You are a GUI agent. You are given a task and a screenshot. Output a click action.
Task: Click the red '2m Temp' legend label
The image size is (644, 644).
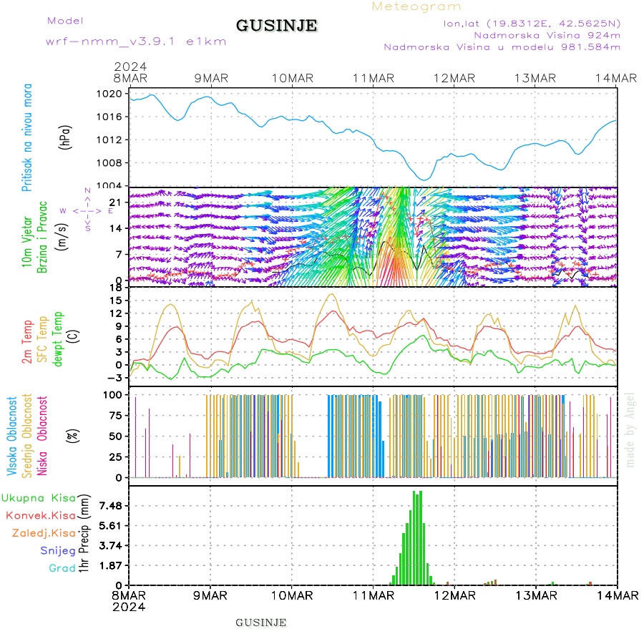pyautogui.click(x=27, y=342)
